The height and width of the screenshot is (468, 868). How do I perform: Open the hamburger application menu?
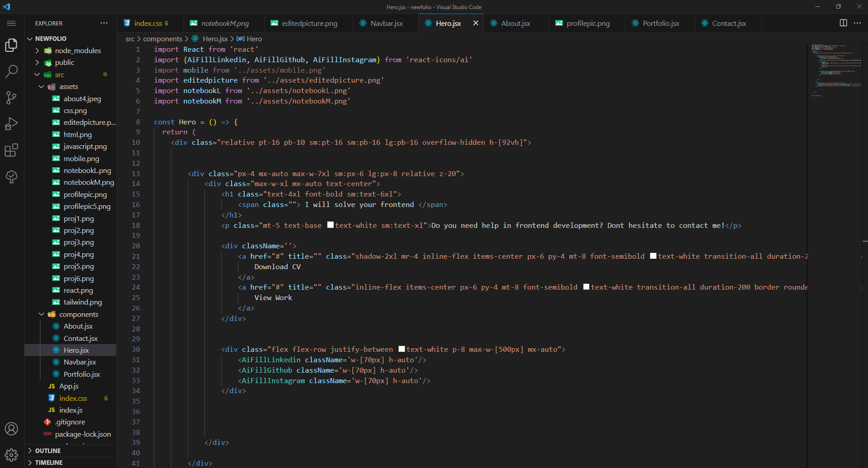click(11, 23)
